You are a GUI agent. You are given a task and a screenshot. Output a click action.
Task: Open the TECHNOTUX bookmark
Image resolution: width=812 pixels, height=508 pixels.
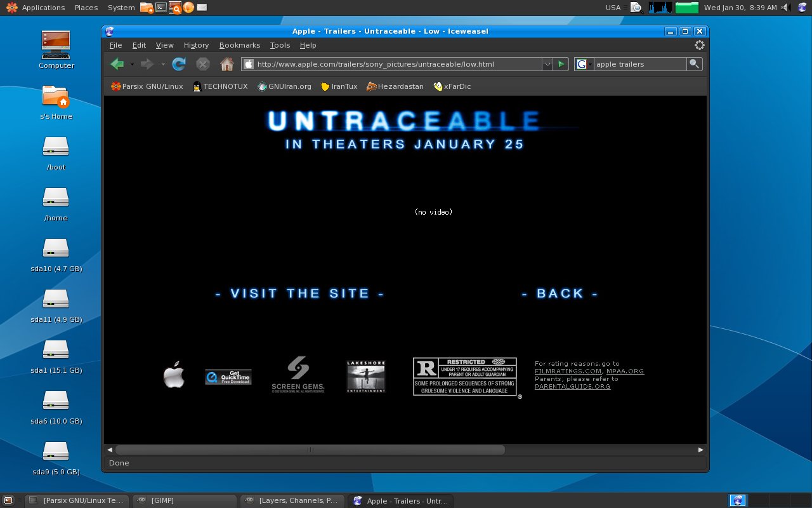(219, 86)
